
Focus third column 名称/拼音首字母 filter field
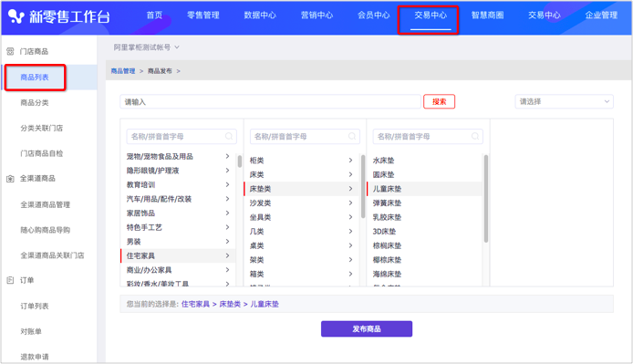428,137
